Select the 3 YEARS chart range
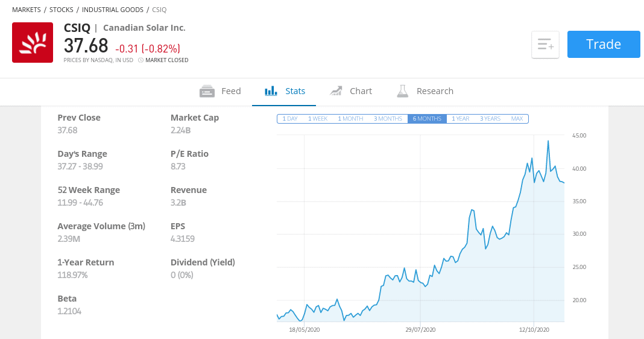 pyautogui.click(x=490, y=119)
